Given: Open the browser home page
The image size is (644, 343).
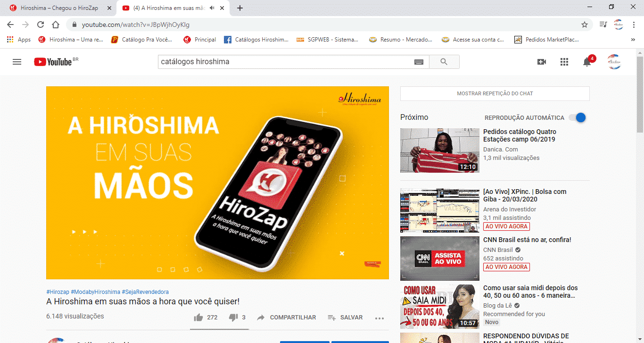Looking at the screenshot, I should pyautogui.click(x=56, y=25).
